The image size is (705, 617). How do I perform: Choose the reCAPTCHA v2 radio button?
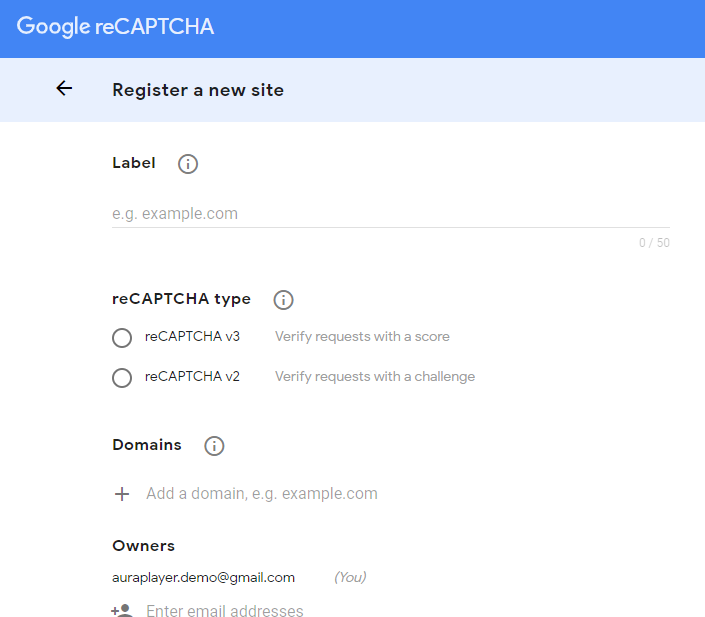point(122,377)
